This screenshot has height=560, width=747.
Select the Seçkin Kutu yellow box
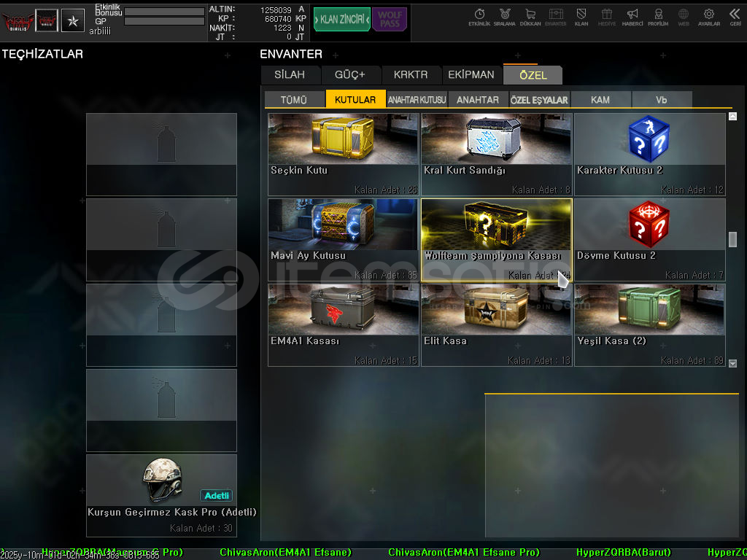pos(343,155)
